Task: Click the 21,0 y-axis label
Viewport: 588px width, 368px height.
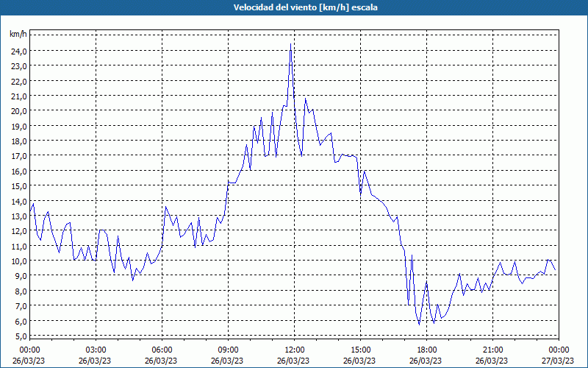Action: pyautogui.click(x=19, y=96)
